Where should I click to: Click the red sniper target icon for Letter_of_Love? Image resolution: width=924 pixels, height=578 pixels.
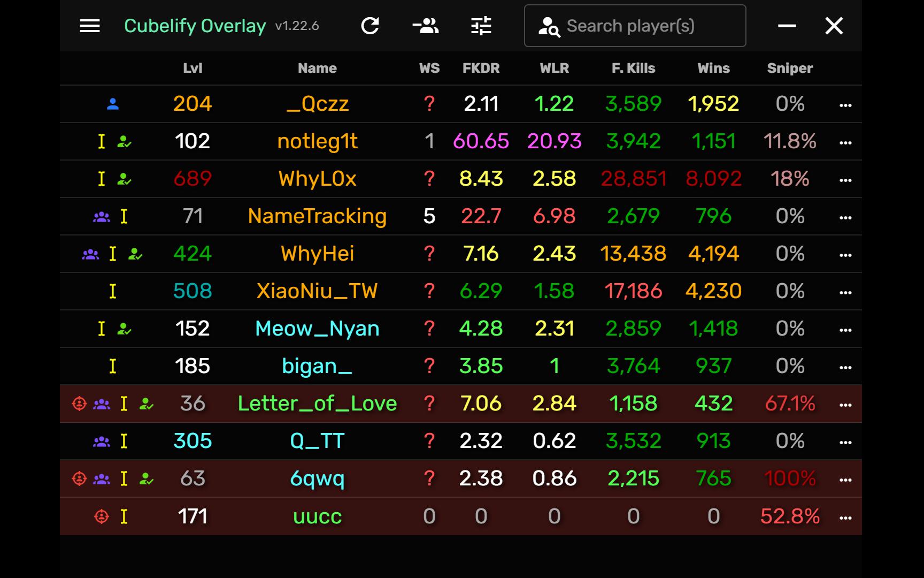(x=79, y=404)
